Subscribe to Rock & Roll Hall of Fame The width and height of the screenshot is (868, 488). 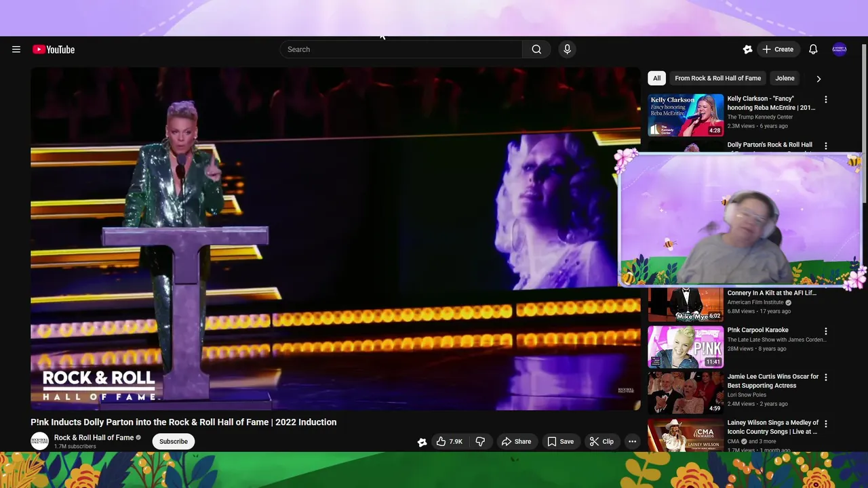coord(174,441)
